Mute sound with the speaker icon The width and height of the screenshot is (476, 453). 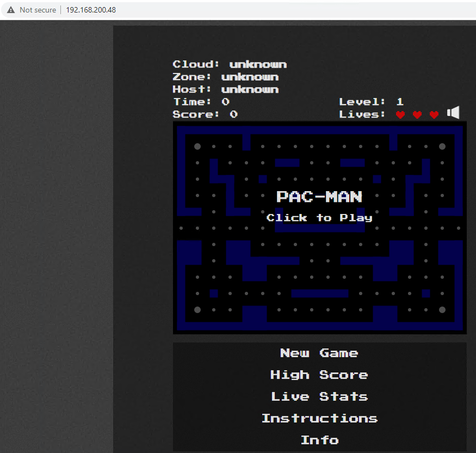pyautogui.click(x=453, y=113)
